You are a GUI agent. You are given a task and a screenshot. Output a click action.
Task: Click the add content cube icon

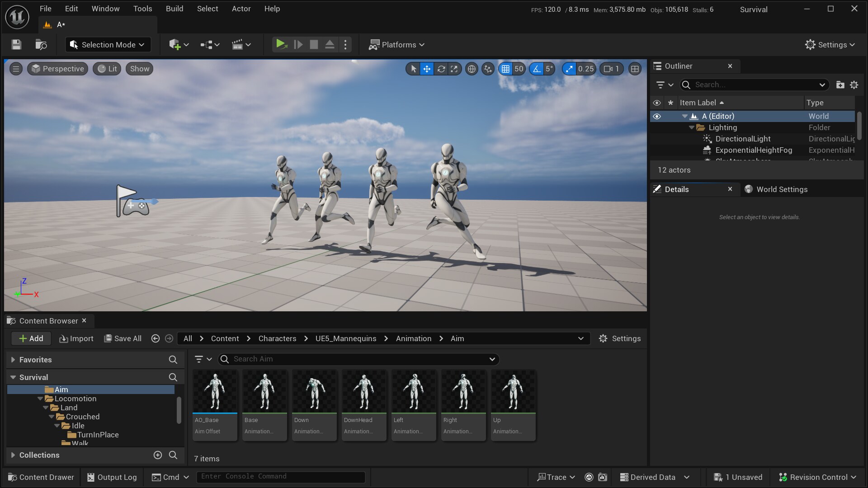click(x=175, y=44)
